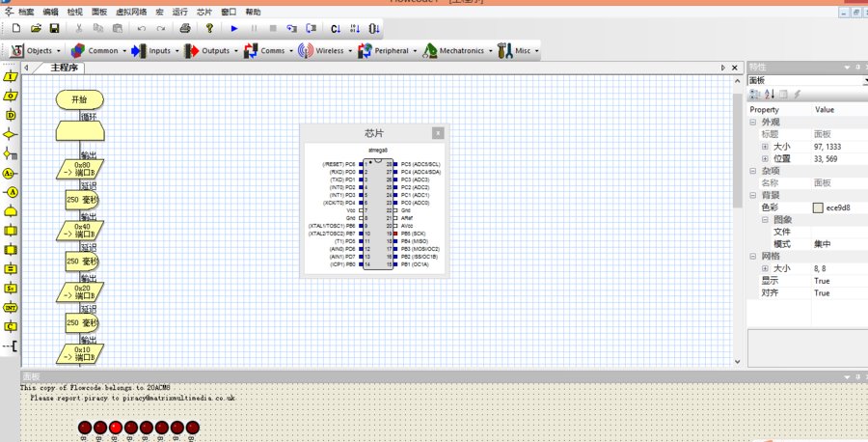Select the 开始 start block in the flowchart
The image size is (868, 442).
(80, 99)
